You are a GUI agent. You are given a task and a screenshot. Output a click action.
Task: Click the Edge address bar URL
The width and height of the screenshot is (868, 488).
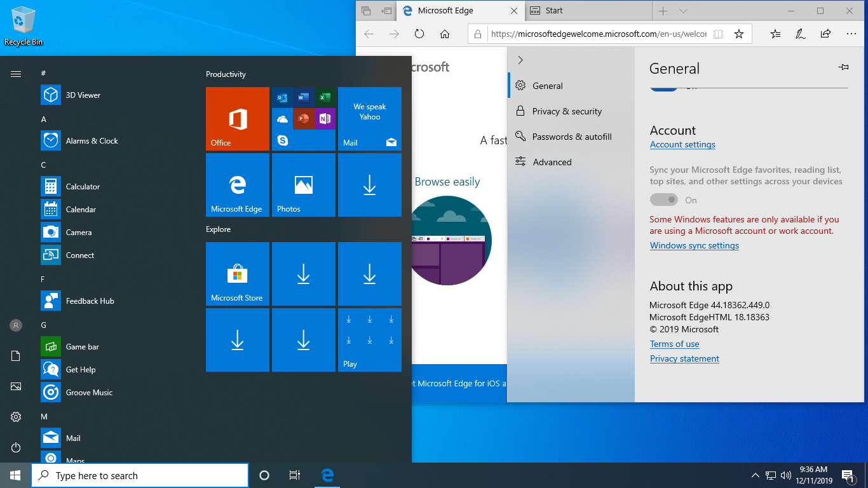[599, 34]
